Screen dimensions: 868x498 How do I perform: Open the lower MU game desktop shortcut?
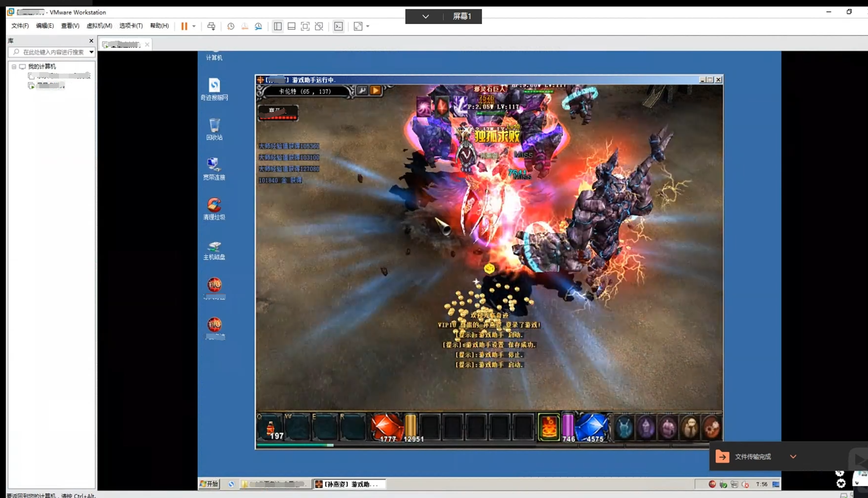[215, 328]
